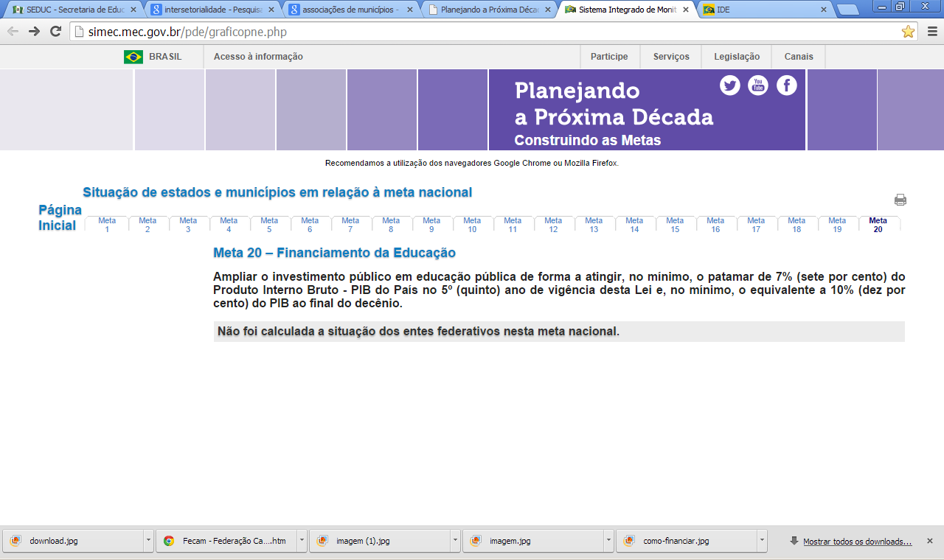
Task: Open downloaded file imagem (1).jpg
Action: 380,541
